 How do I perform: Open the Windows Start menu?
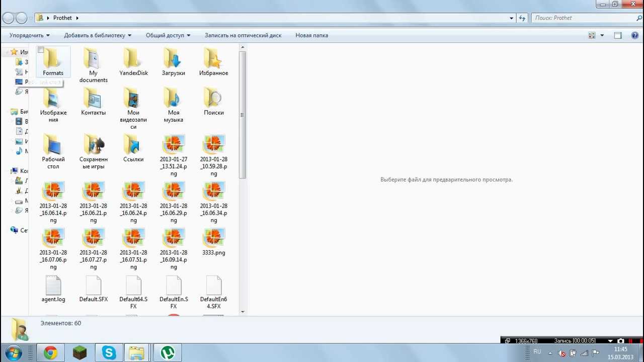(13, 353)
